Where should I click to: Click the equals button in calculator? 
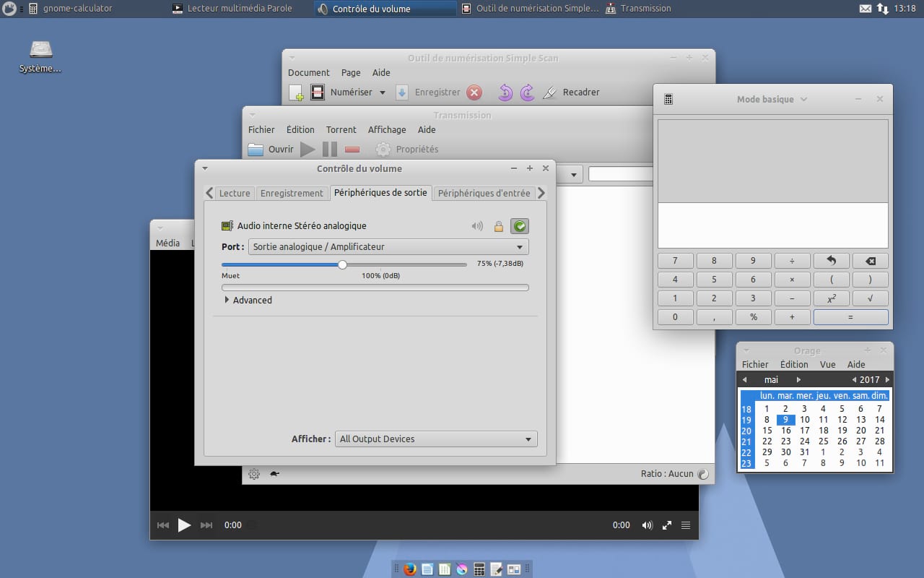click(850, 317)
